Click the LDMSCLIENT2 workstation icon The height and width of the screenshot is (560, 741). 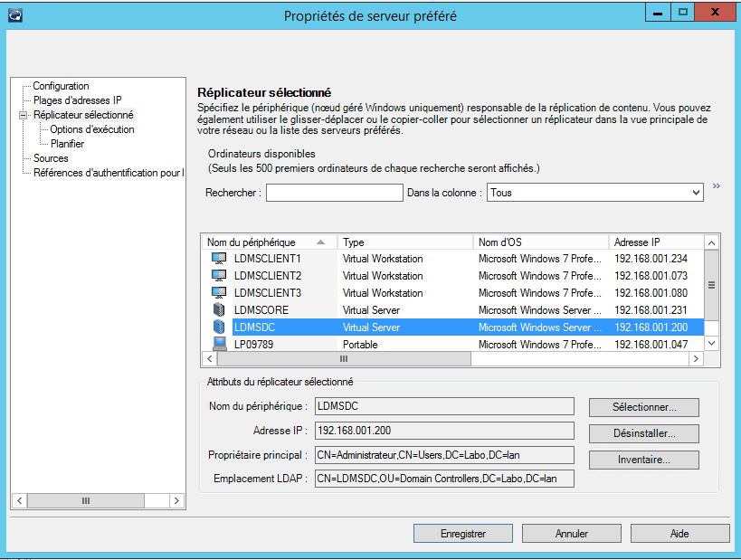(218, 276)
